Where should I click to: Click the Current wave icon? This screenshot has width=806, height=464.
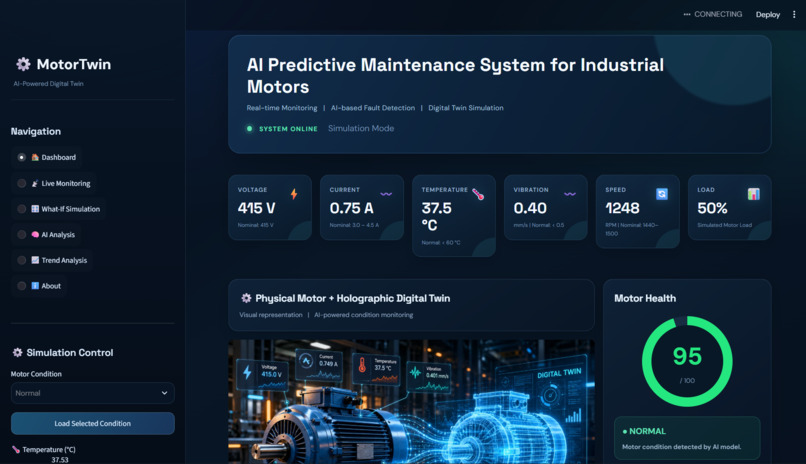(386, 194)
